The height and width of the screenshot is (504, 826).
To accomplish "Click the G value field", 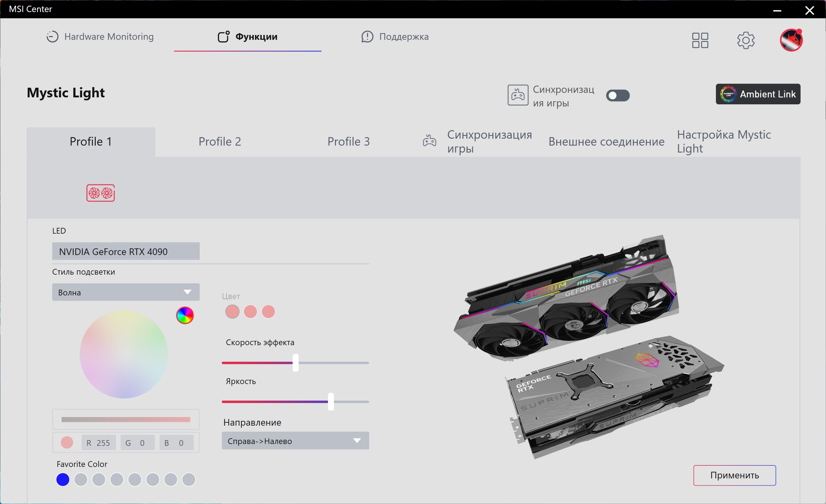I will pyautogui.click(x=138, y=443).
